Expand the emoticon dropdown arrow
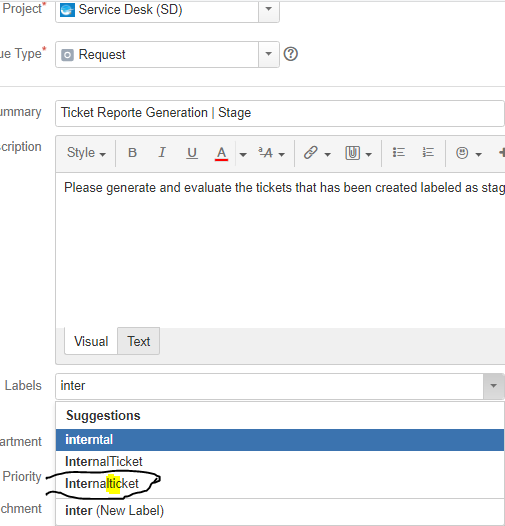This screenshot has height=526, width=505. point(478,154)
